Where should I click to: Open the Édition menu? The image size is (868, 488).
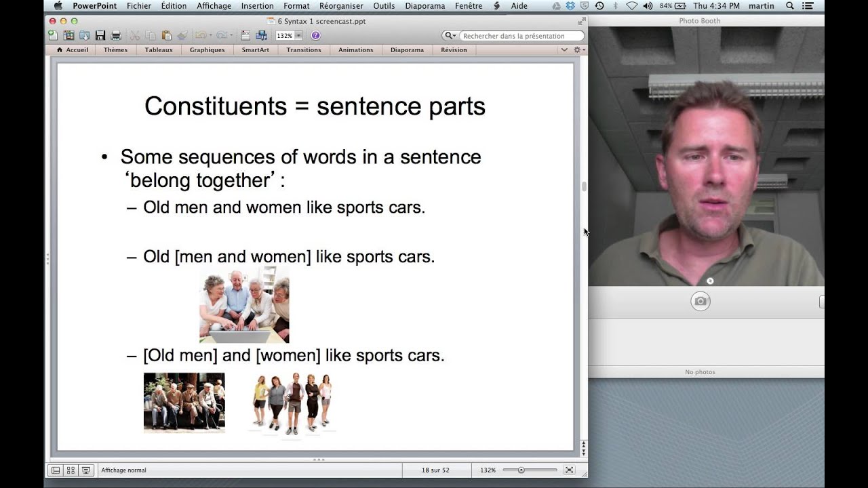174,6
